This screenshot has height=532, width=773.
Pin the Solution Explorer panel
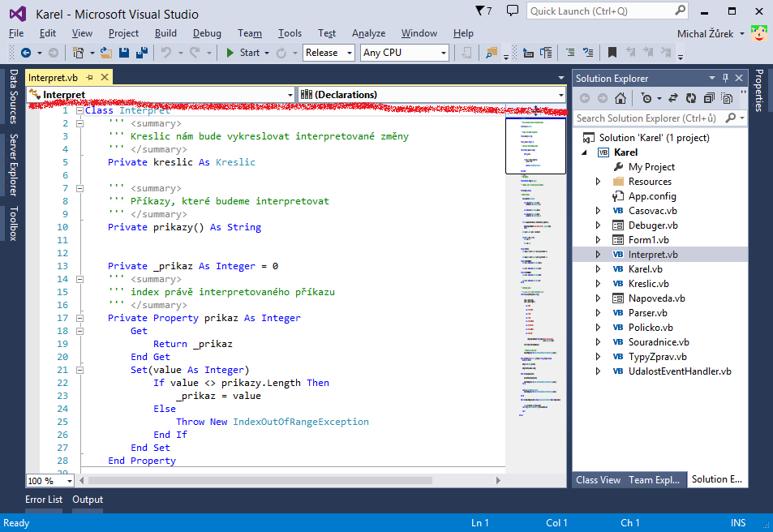pyautogui.click(x=725, y=78)
